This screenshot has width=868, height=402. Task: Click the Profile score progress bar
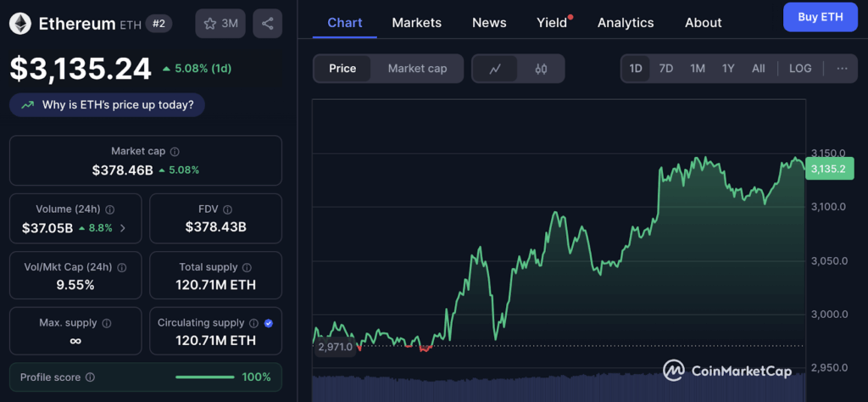click(x=205, y=377)
